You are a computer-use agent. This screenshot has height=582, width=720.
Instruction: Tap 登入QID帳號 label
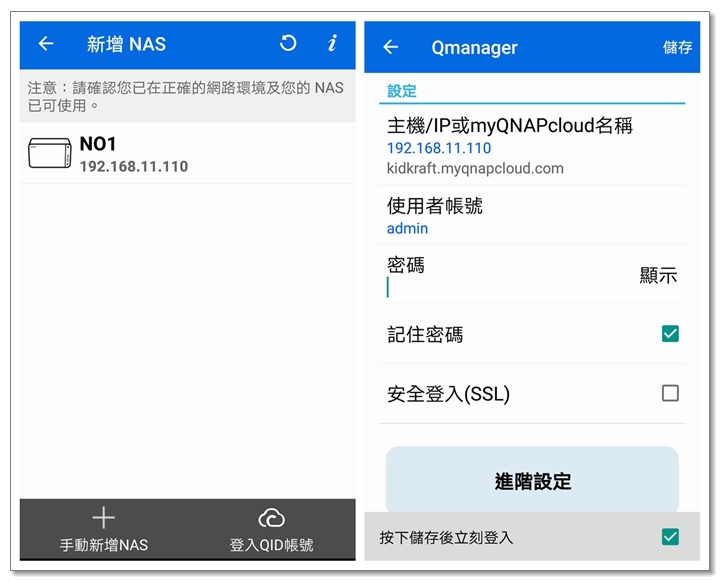271,545
